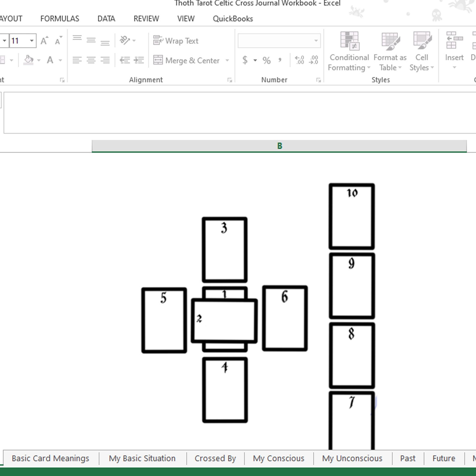Click the Fill Color paint bucket
Image resolution: width=476 pixels, height=476 pixels.
[x=28, y=60]
